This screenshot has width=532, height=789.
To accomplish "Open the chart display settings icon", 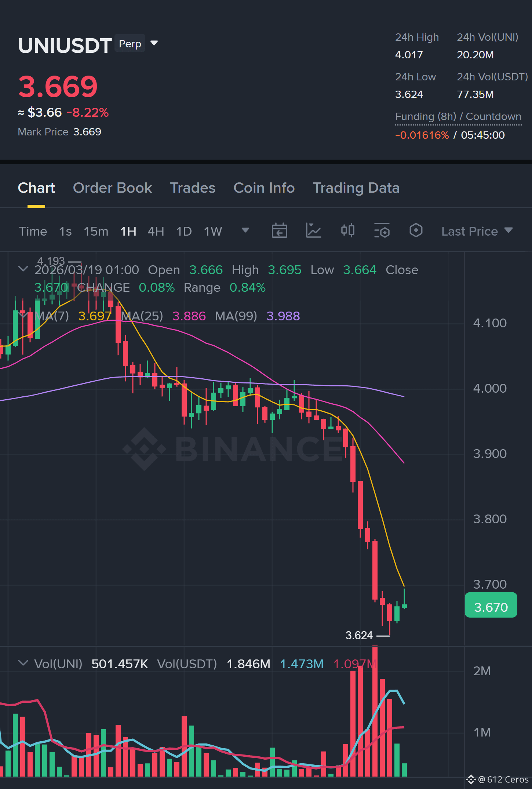I will (x=382, y=231).
